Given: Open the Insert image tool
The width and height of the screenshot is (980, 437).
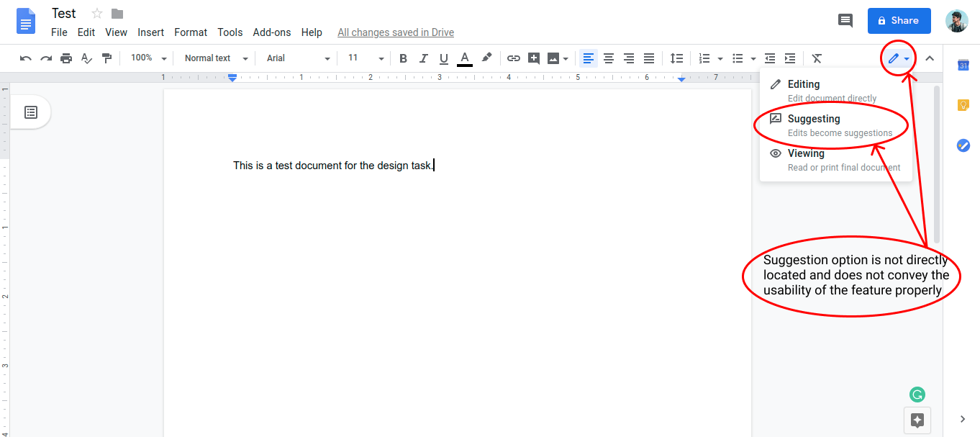Looking at the screenshot, I should point(554,58).
